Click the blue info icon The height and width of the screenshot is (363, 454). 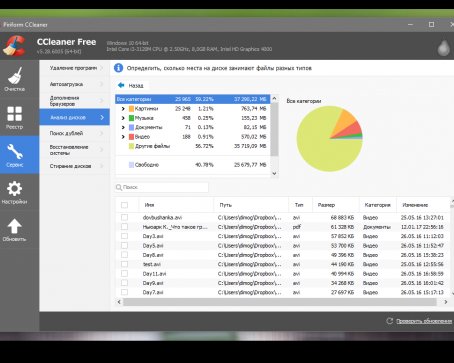coord(118,68)
